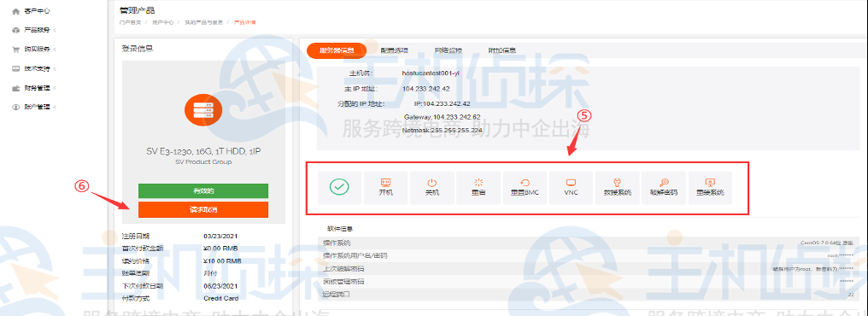Expand the 产品服务 sidebar menu
Viewport: 868px width, 316px height.
click(x=37, y=30)
